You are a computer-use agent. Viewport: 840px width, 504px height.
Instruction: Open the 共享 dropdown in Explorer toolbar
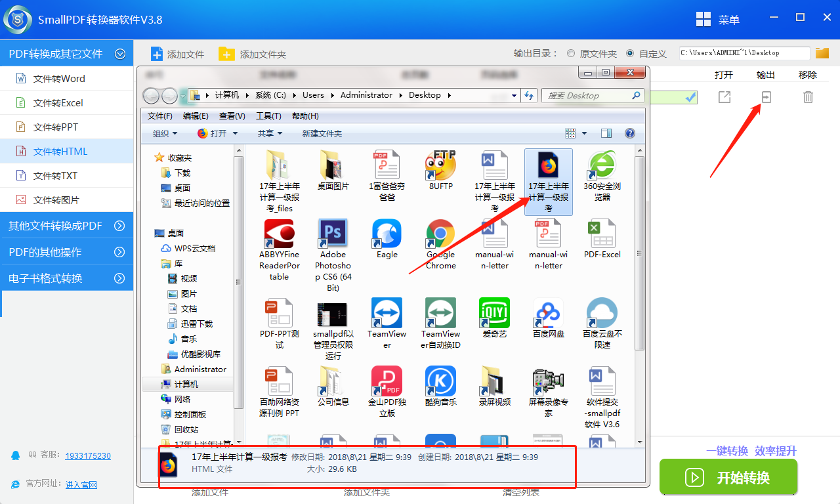point(270,133)
